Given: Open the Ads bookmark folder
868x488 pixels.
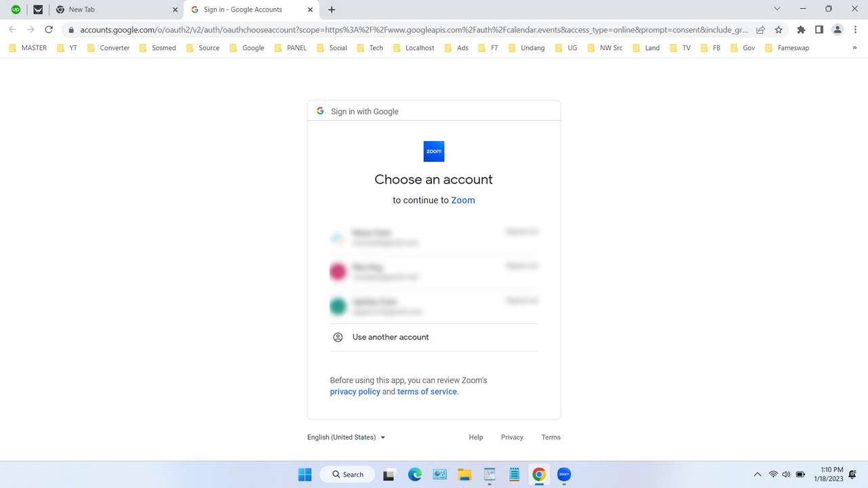Looking at the screenshot, I should [x=456, y=48].
